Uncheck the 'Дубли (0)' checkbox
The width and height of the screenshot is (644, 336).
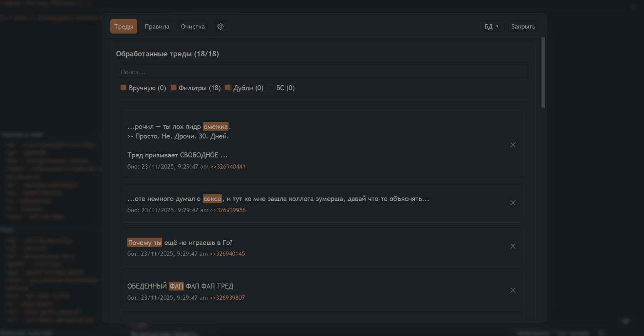(x=228, y=88)
